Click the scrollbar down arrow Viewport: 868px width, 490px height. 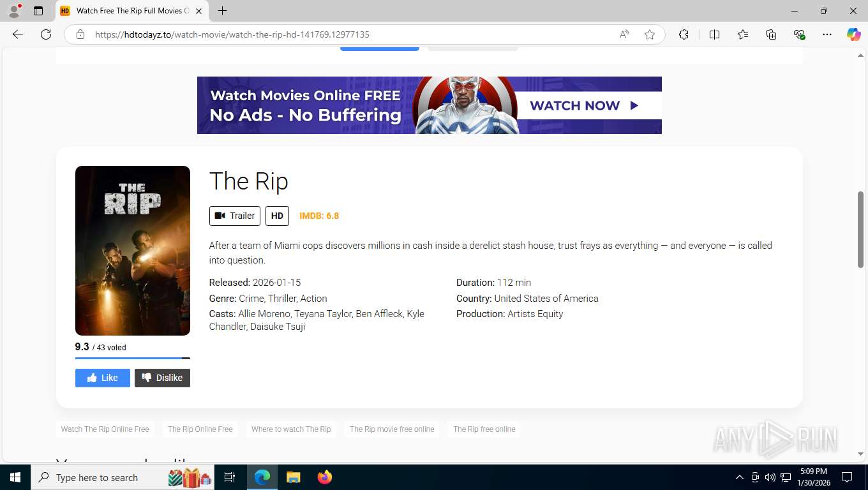[860, 454]
